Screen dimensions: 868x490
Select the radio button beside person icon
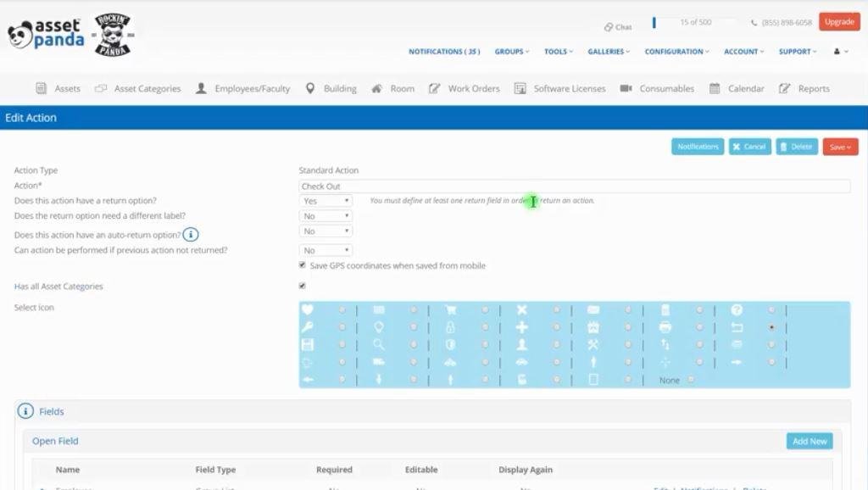click(556, 344)
